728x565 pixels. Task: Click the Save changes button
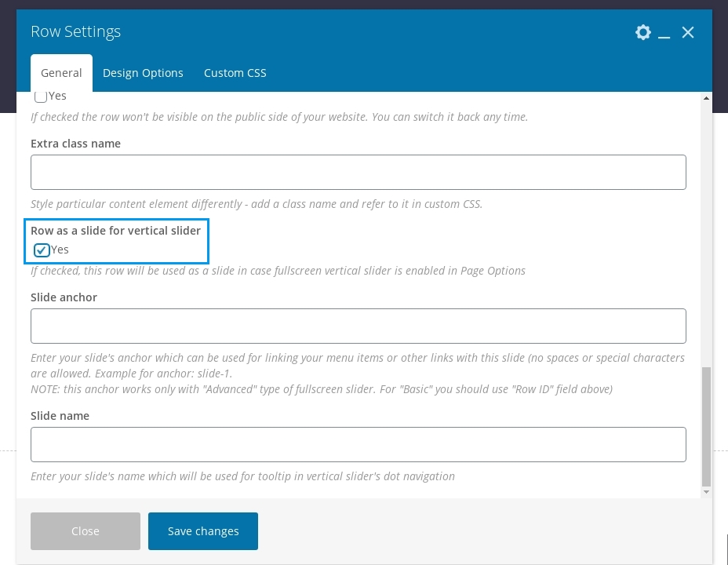click(x=202, y=531)
